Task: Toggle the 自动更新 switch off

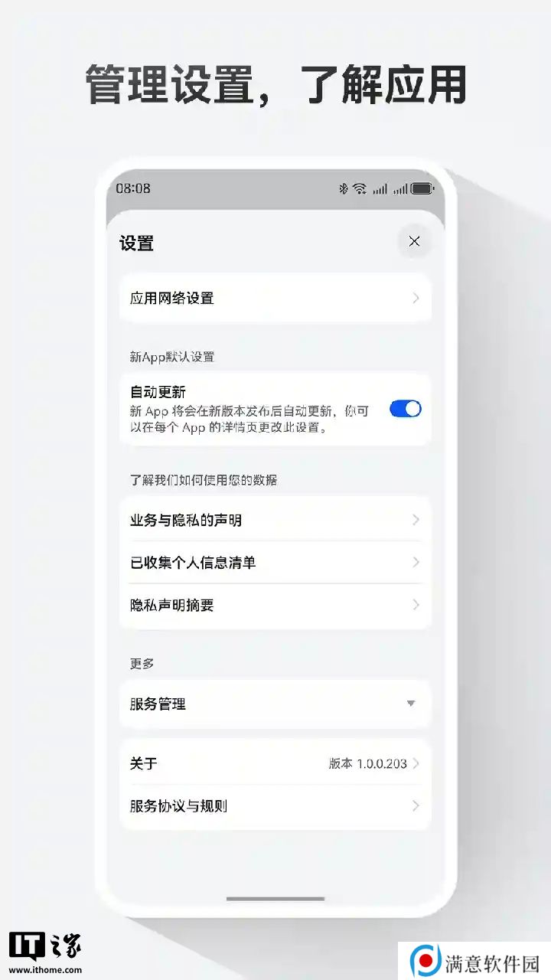Action: click(x=406, y=409)
